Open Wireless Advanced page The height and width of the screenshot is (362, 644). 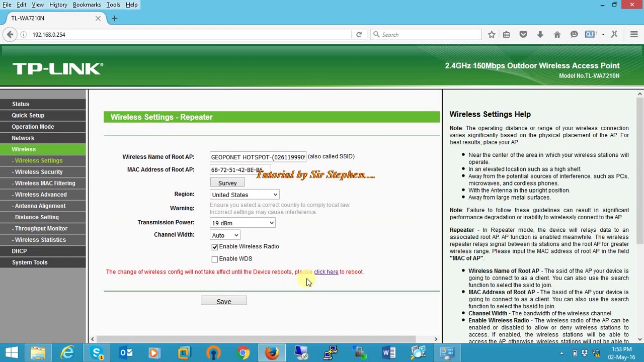click(x=43, y=195)
